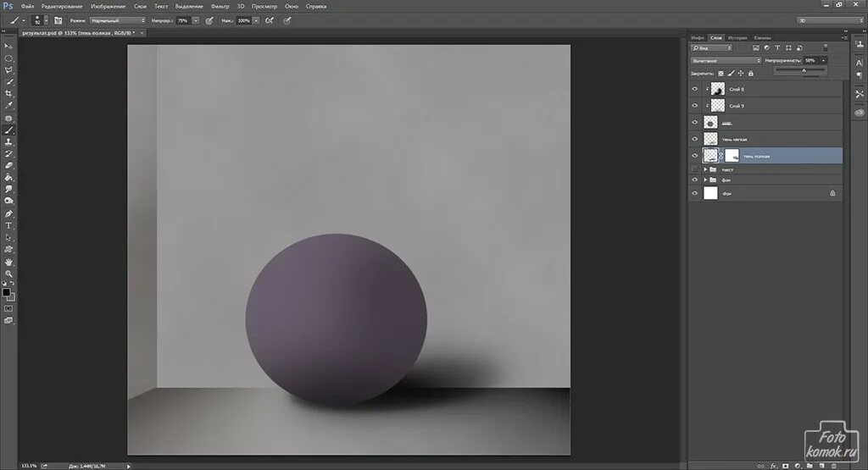This screenshot has width=868, height=470.
Task: Toggle lock all padlock icon
Action: pyautogui.click(x=751, y=73)
